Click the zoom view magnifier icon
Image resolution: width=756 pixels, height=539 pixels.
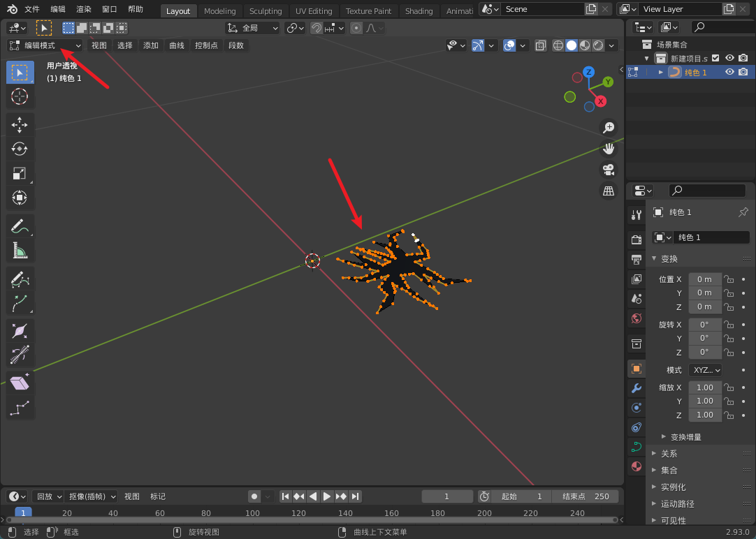click(x=609, y=128)
